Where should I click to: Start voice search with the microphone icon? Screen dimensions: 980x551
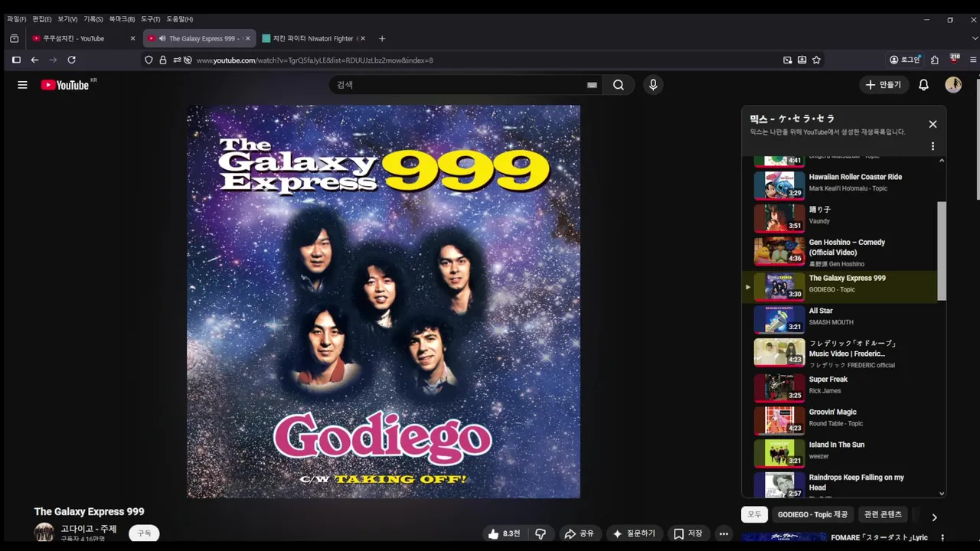pos(653,85)
